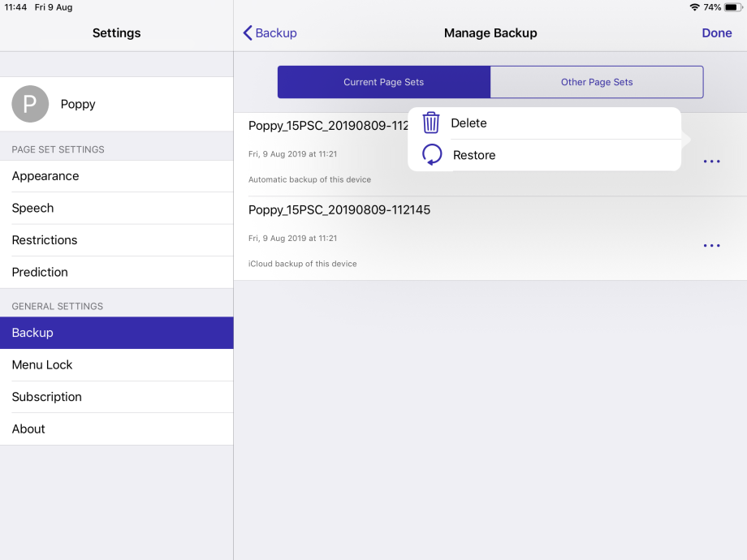Tap the Fri 9 Aug status bar date
The width and height of the screenshot is (747, 560).
click(x=54, y=7)
